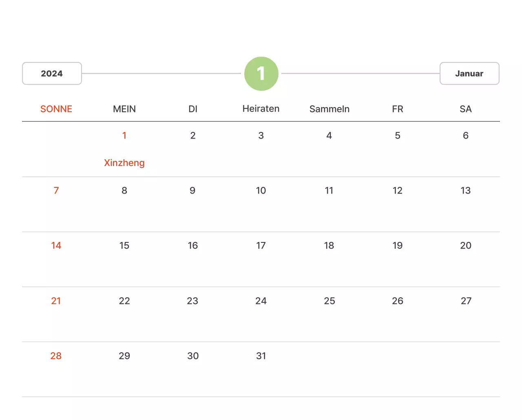
Task: Click on date 31
Action: click(261, 356)
